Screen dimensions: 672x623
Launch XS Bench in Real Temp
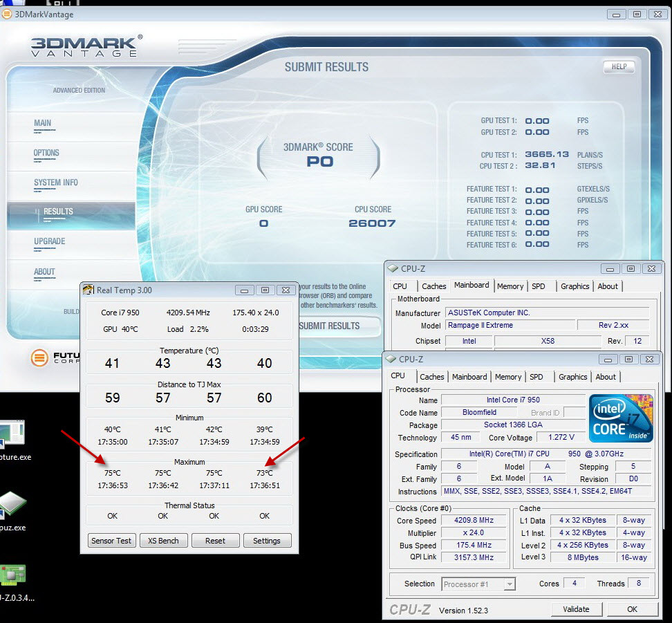pyautogui.click(x=163, y=541)
